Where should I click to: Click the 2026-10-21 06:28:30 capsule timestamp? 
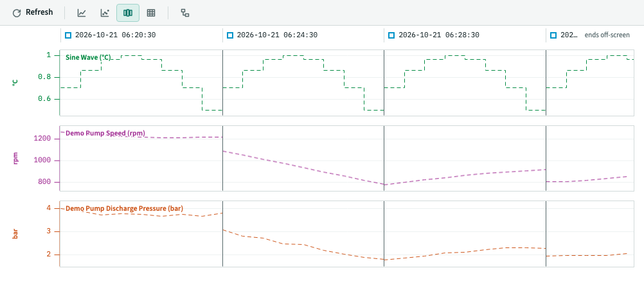pyautogui.click(x=439, y=35)
